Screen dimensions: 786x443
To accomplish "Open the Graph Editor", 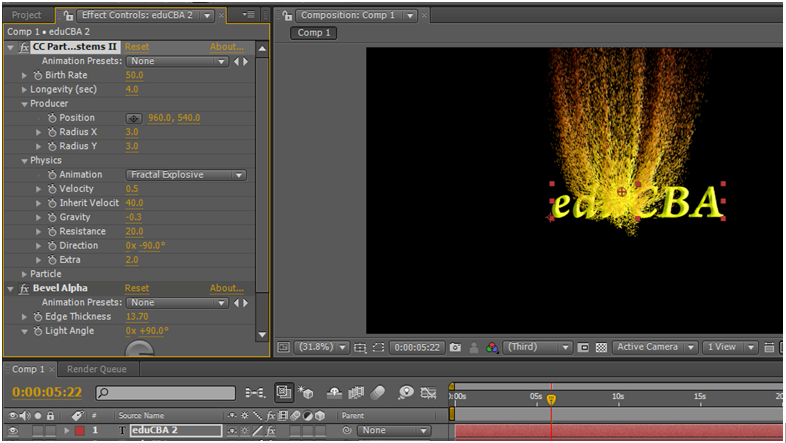I will [429, 392].
